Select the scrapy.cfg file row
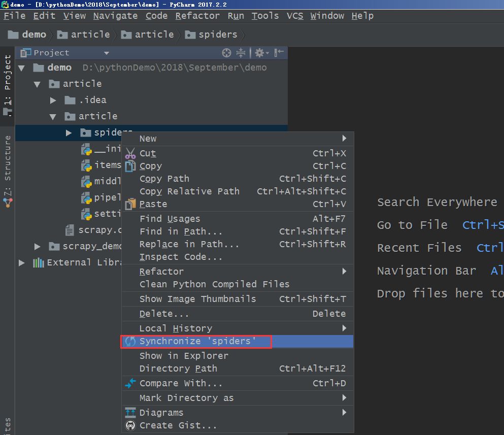This screenshot has width=504, height=435. pyautogui.click(x=93, y=230)
